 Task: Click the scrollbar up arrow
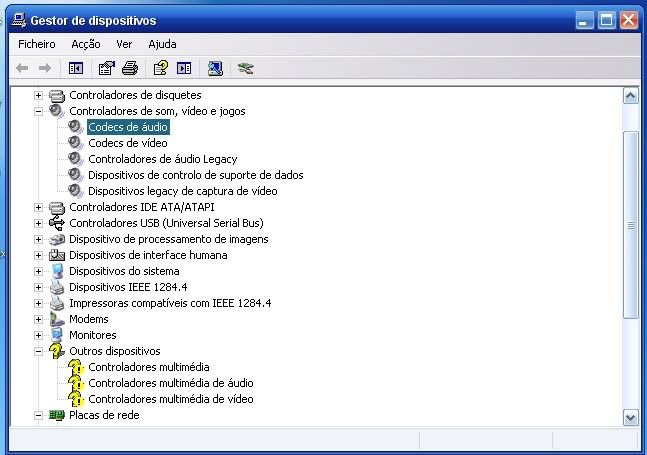click(x=630, y=96)
